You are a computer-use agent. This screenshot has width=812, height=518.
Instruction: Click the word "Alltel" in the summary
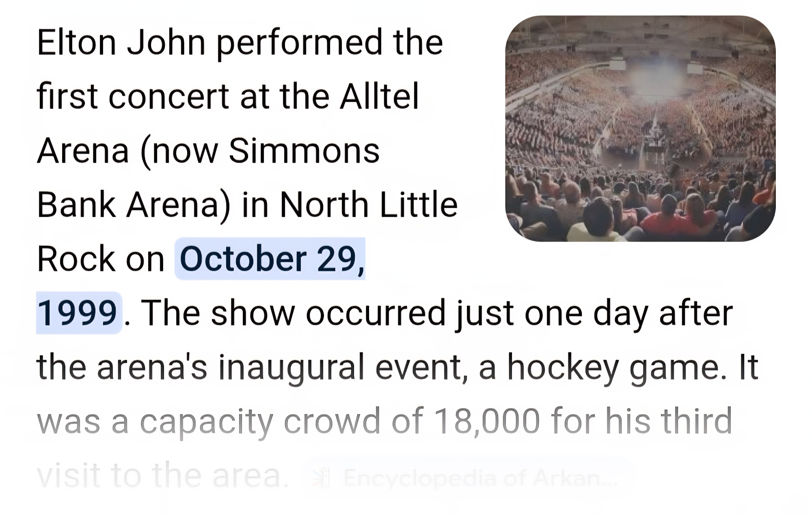(x=379, y=96)
